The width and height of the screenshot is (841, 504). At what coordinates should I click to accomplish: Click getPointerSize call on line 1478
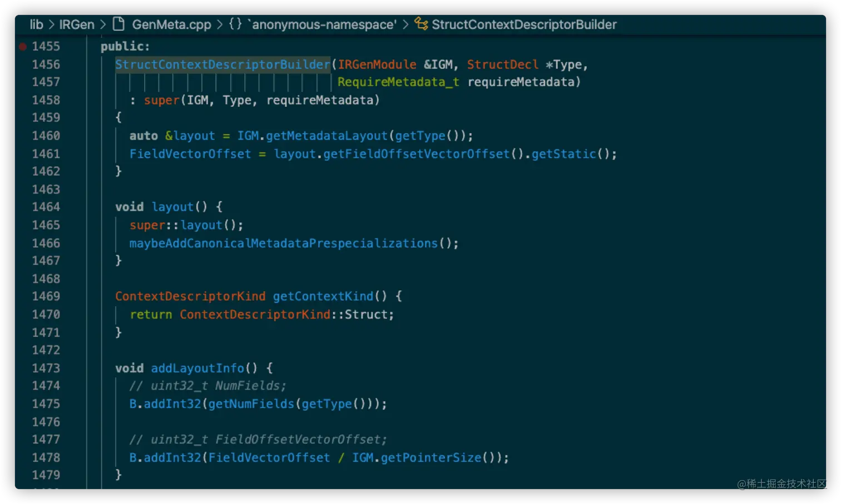click(431, 457)
